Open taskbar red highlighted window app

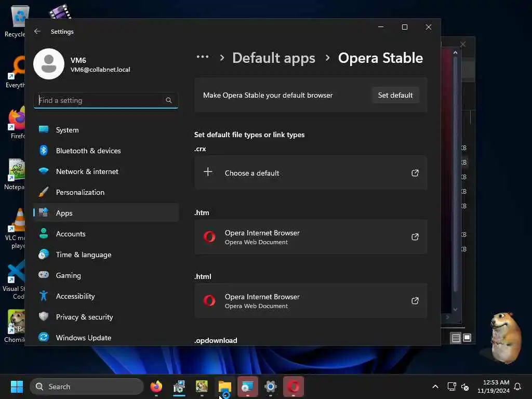(x=248, y=387)
